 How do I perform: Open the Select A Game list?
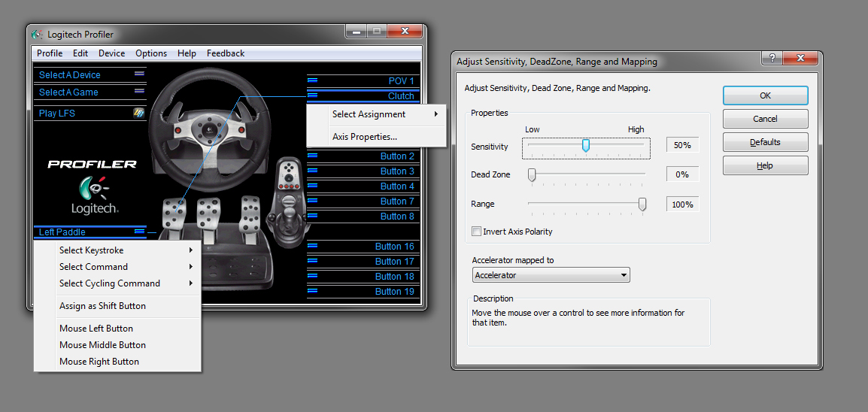90,92
